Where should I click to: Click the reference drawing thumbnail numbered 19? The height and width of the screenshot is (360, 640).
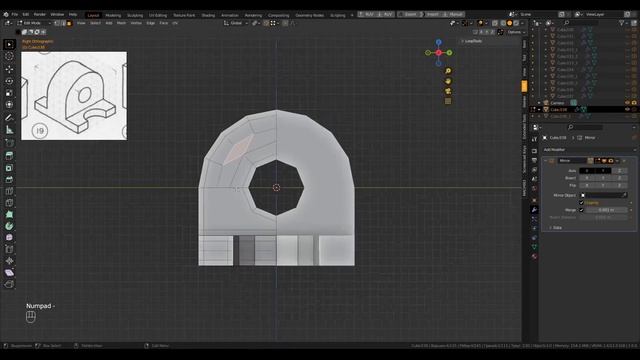pos(74,96)
